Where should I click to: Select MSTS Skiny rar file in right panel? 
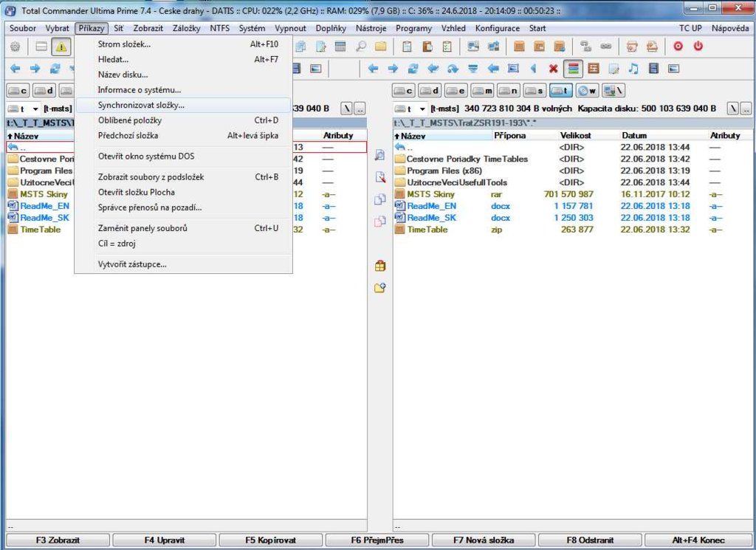click(572, 194)
